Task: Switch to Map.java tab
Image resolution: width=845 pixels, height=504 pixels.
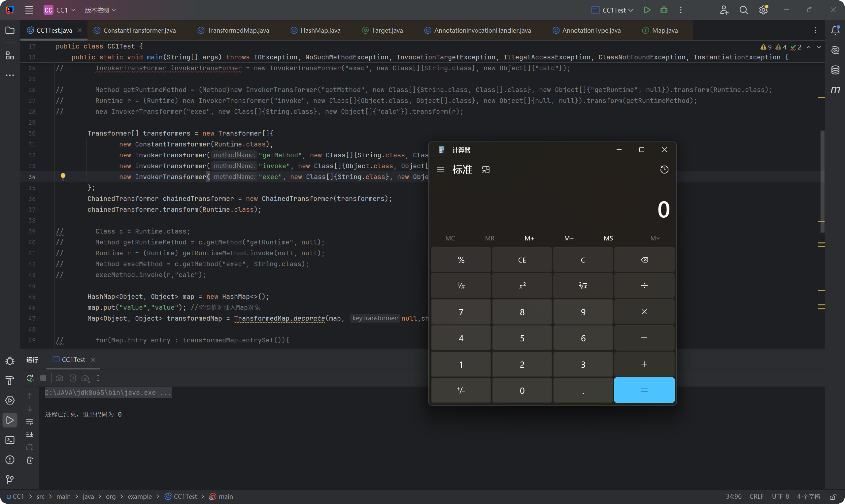Action: (x=660, y=31)
